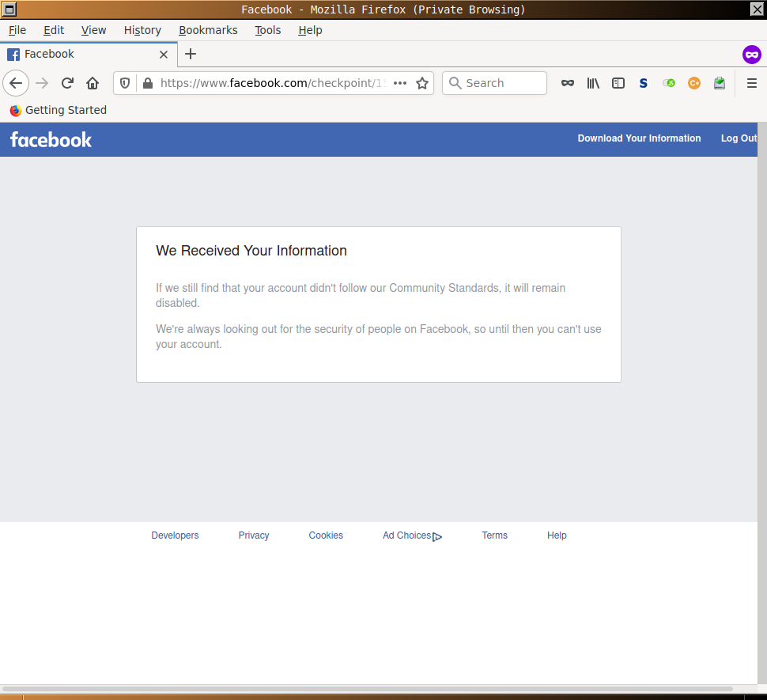This screenshot has width=767, height=700.
Task: Open the Bookmarks menu
Action: point(208,30)
